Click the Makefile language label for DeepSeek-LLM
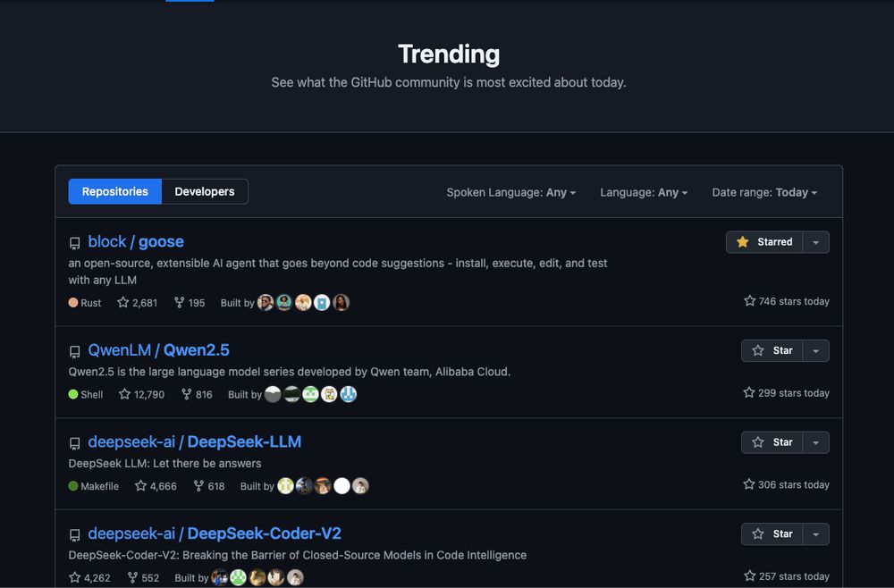Image resolution: width=894 pixels, height=588 pixels. (94, 486)
